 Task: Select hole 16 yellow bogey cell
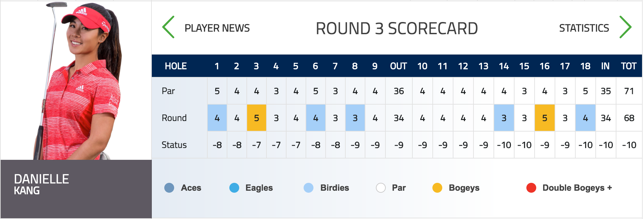pyautogui.click(x=545, y=118)
